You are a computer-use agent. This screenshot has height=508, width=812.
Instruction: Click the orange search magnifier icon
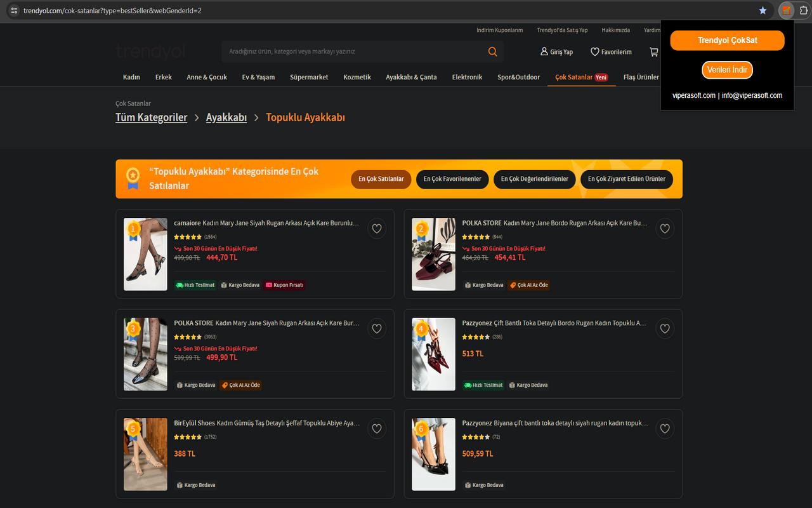click(493, 51)
